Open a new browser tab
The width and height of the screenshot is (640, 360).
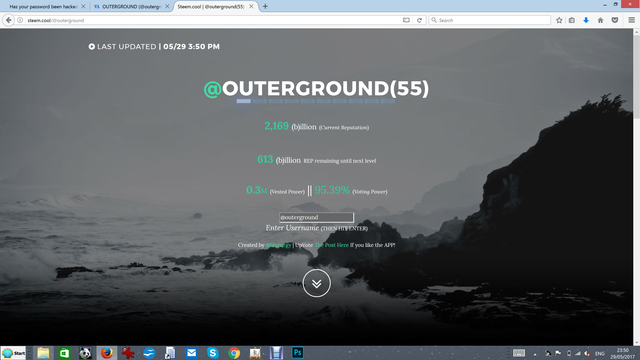[x=265, y=6]
